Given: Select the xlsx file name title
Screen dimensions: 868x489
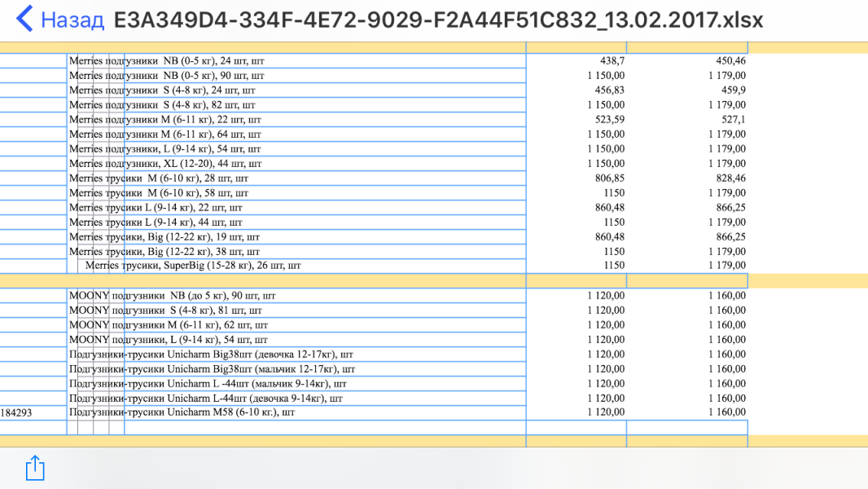Looking at the screenshot, I should [x=438, y=20].
